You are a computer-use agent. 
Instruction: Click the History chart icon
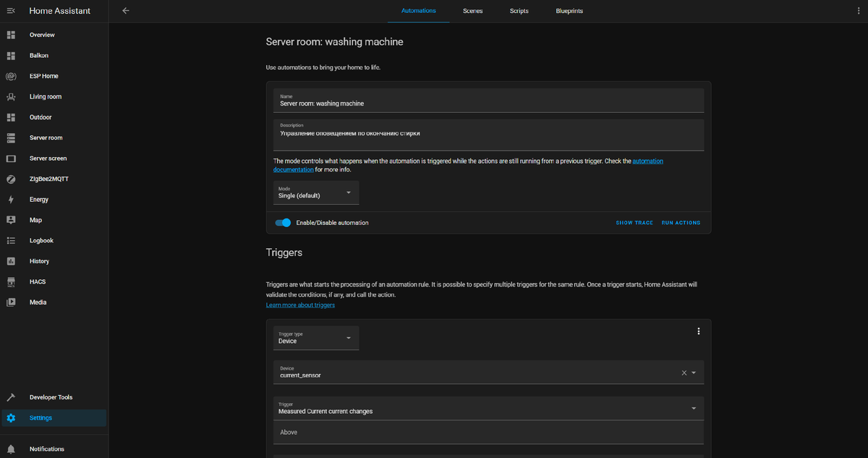(11, 261)
